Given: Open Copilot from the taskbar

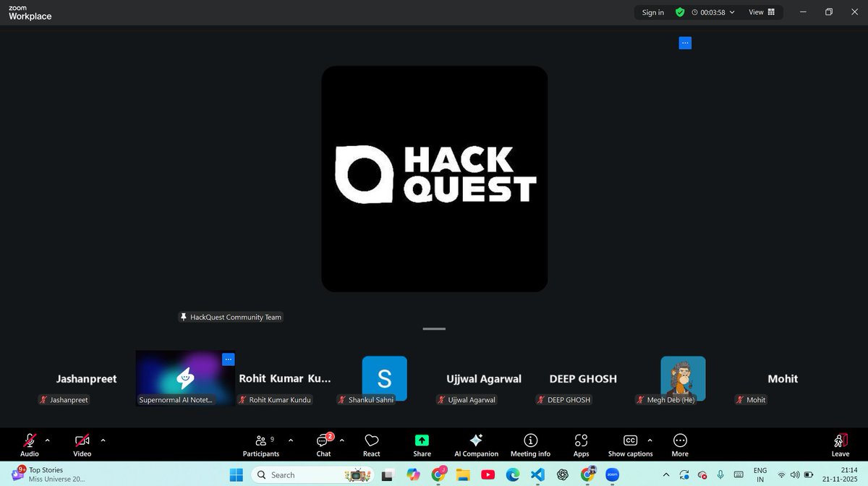Looking at the screenshot, I should 413,474.
